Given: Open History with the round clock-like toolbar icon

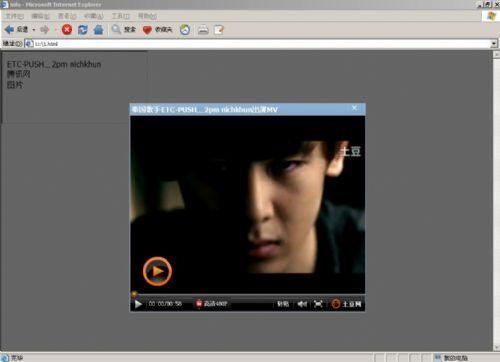Looking at the screenshot, I should pyautogui.click(x=185, y=30).
